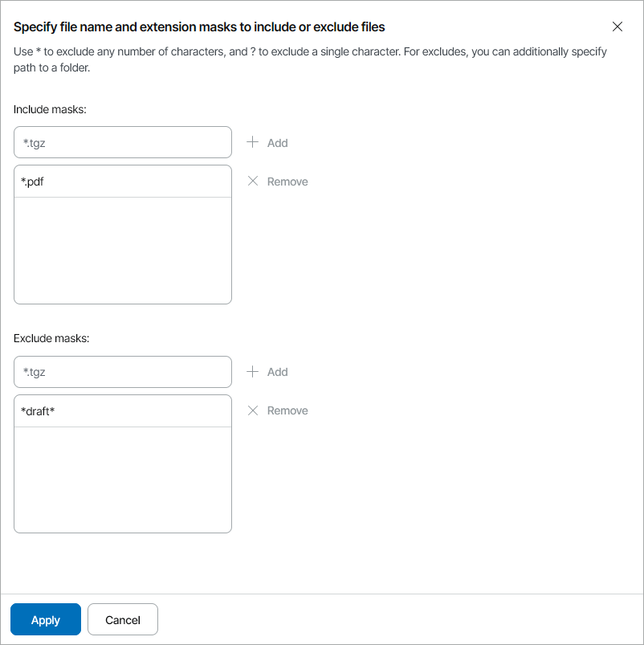Viewport: 644px width, 645px height.
Task: Apply the file mask settings
Action: point(46,619)
